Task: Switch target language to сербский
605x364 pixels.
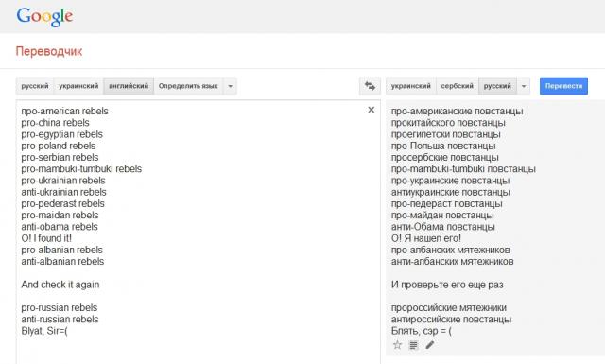Action: (x=458, y=86)
